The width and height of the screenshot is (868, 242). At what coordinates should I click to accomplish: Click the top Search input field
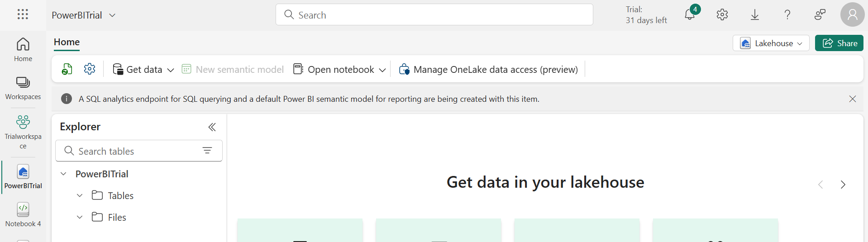coord(434,15)
